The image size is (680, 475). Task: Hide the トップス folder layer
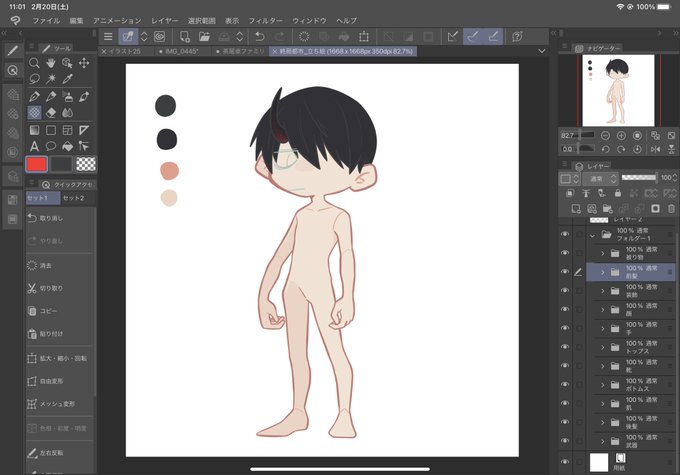click(565, 347)
